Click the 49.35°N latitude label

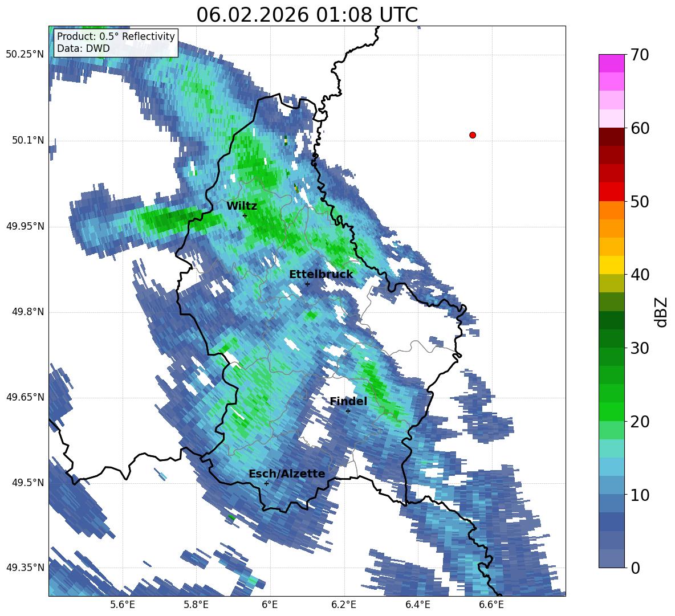pyautogui.click(x=25, y=568)
